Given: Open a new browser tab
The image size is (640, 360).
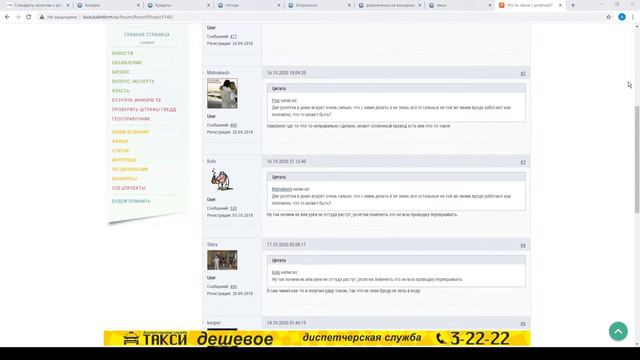Looking at the screenshot, I should 573,5.
